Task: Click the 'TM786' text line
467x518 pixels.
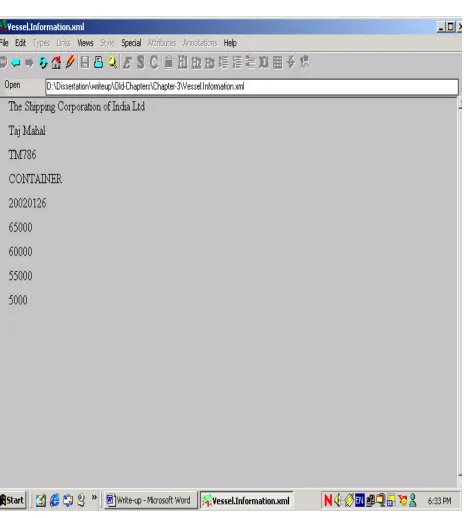Action: click(22, 155)
